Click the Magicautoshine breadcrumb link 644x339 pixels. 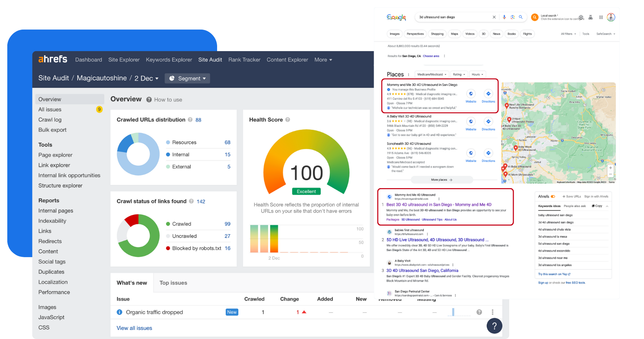pos(102,78)
